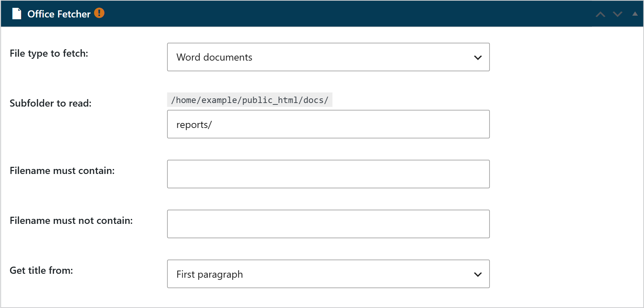Move the Office Fetcher panel down
The width and height of the screenshot is (644, 308).
(x=618, y=14)
